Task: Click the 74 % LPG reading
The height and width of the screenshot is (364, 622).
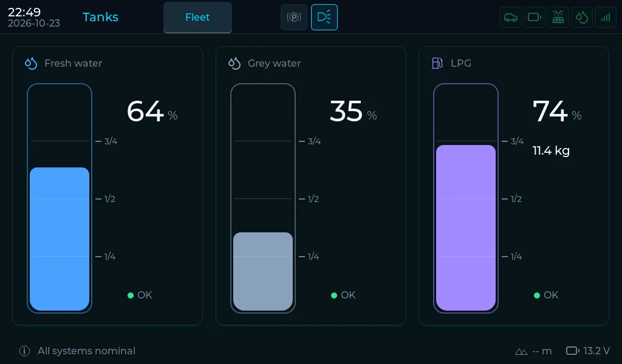Action: coord(558,111)
